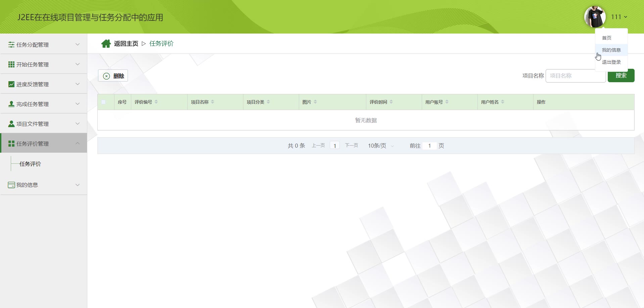Viewport: 644px width, 308px height.
Task: Click the 任务分配管理 sidebar icon
Action: pos(11,44)
